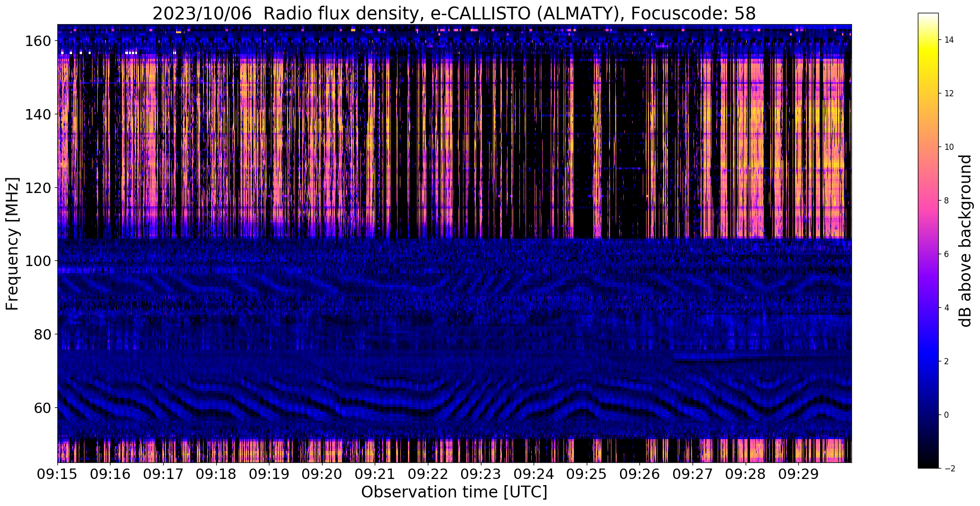Click the 09:24 time tick label
Viewport: 980px width, 506px height.
point(534,474)
